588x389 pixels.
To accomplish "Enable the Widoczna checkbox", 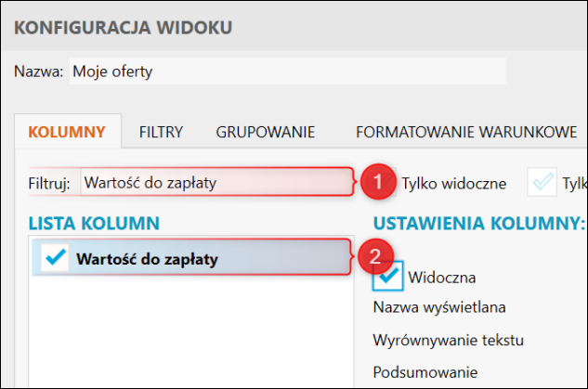I will [388, 277].
